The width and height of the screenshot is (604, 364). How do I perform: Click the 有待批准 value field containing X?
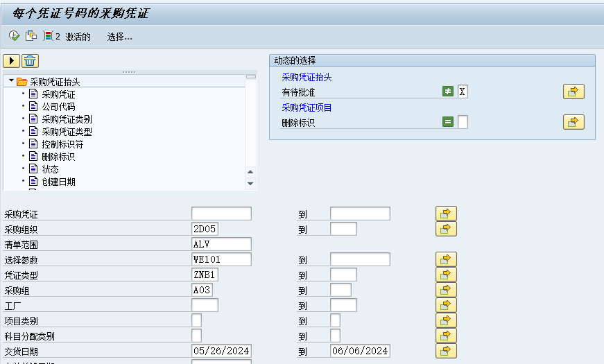tap(463, 92)
